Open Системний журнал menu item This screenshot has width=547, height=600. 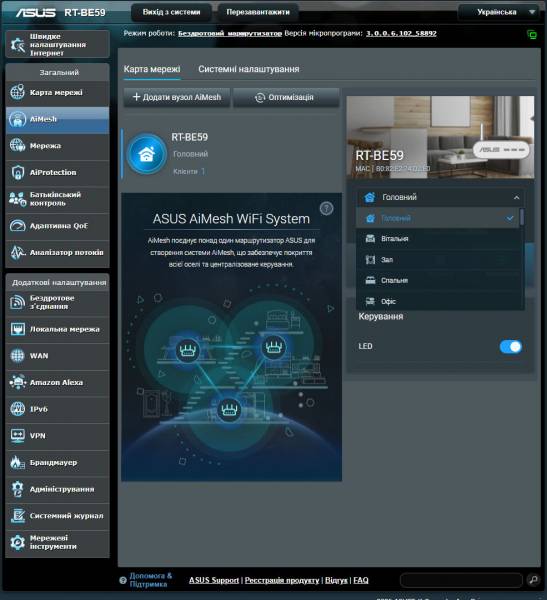[58, 515]
